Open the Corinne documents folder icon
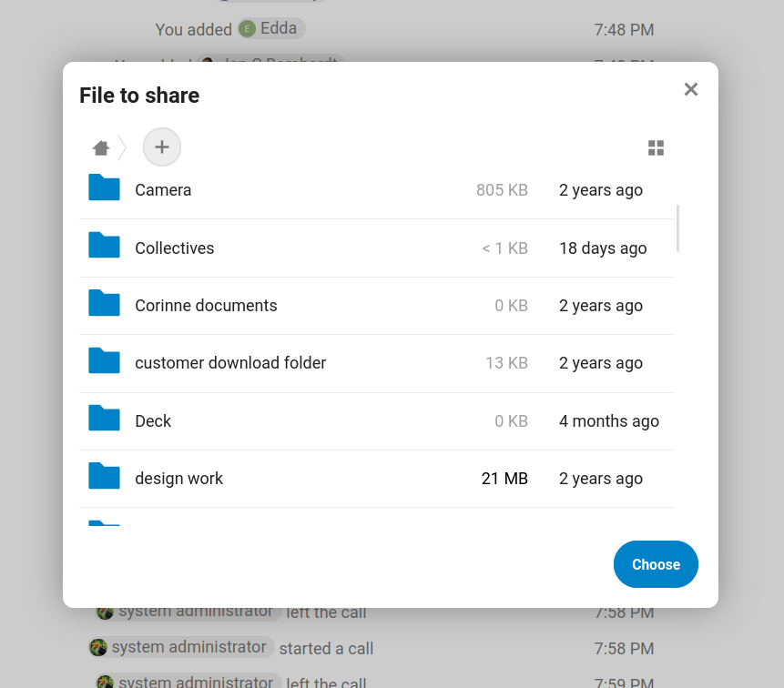This screenshot has height=688, width=784. [x=103, y=305]
